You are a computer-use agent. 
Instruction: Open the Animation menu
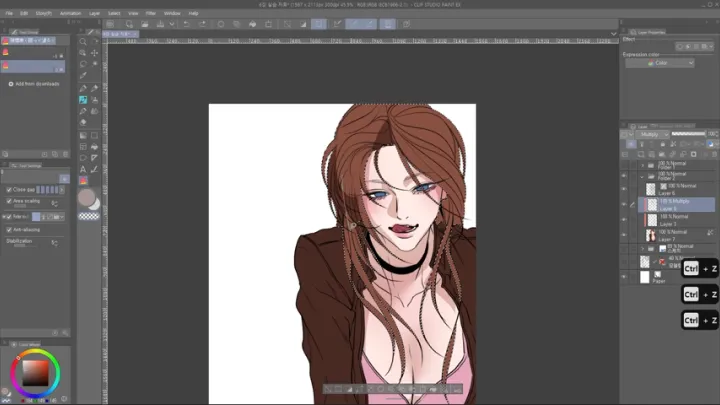pyautogui.click(x=70, y=13)
